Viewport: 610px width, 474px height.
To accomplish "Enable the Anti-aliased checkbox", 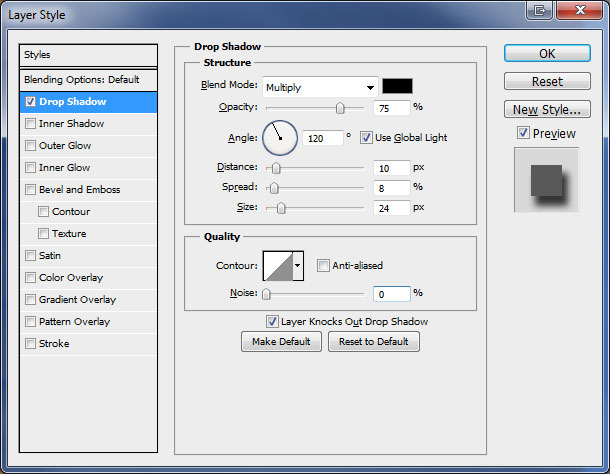I will coord(323,266).
